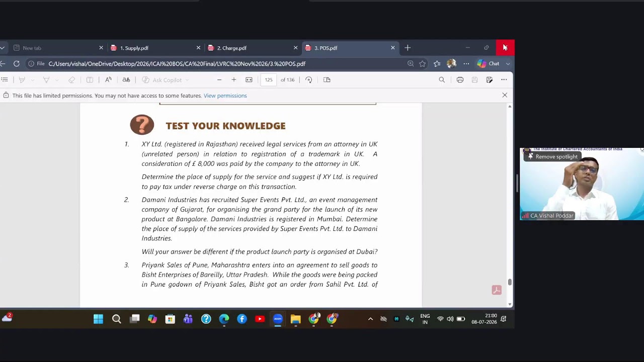Open the translate PDF tool

(126, 80)
